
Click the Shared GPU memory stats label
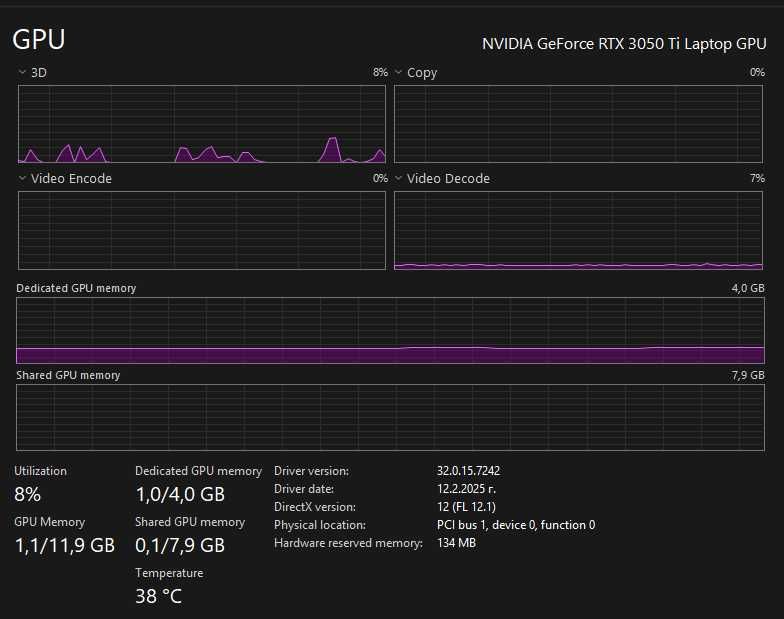pos(190,522)
